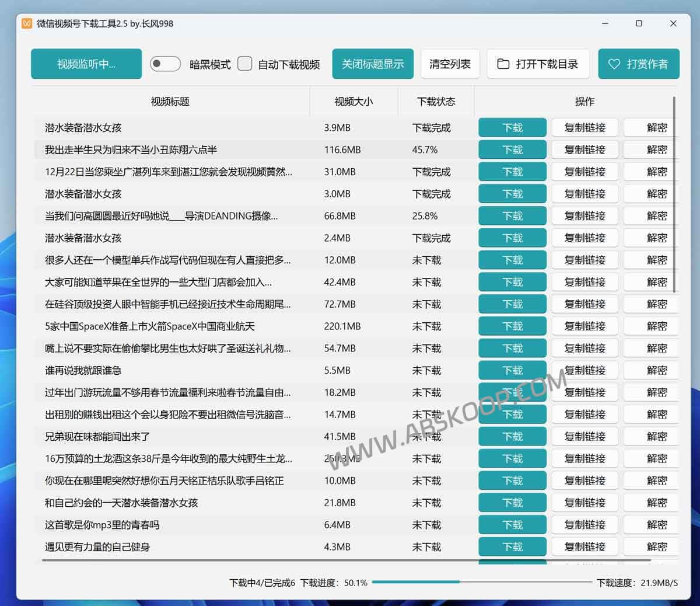Click 下载 for 谁再说我就跟谁急

(x=512, y=370)
